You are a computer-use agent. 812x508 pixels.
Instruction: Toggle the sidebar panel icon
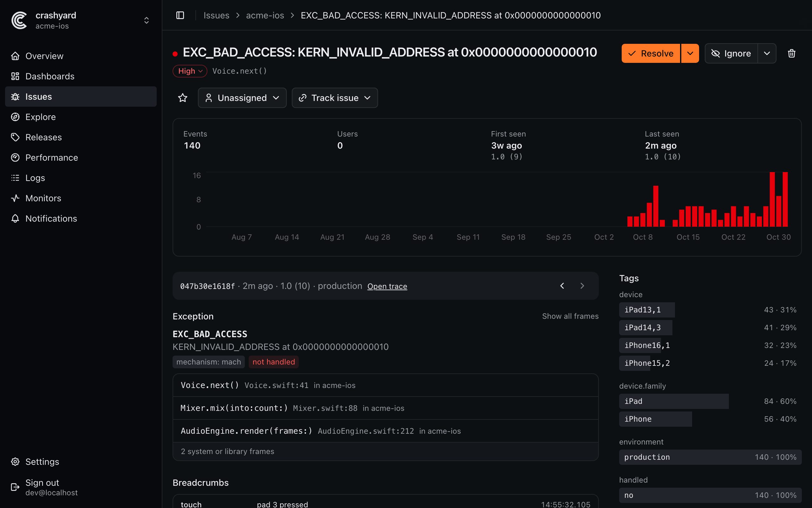180,16
